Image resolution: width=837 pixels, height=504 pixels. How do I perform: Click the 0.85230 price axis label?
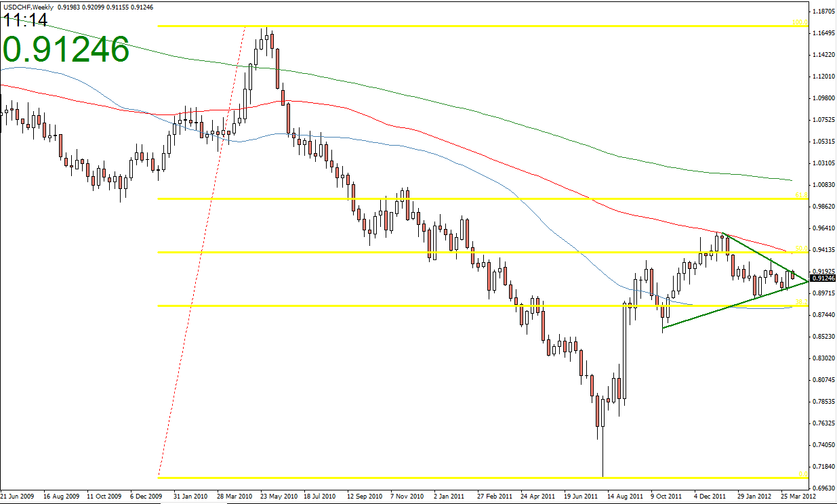(823, 337)
